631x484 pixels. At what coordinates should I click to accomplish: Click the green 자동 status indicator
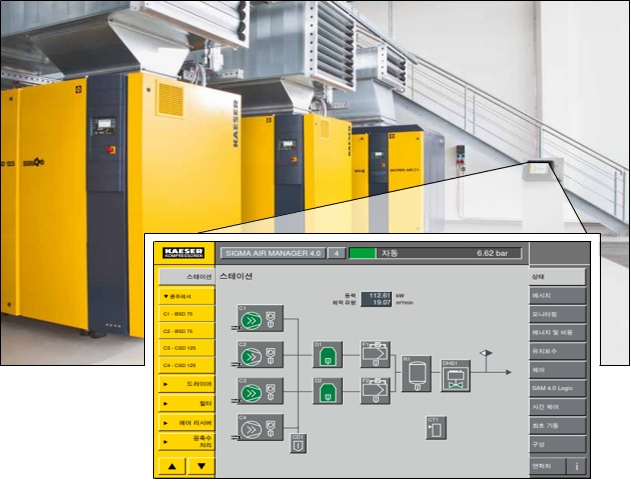click(x=363, y=253)
